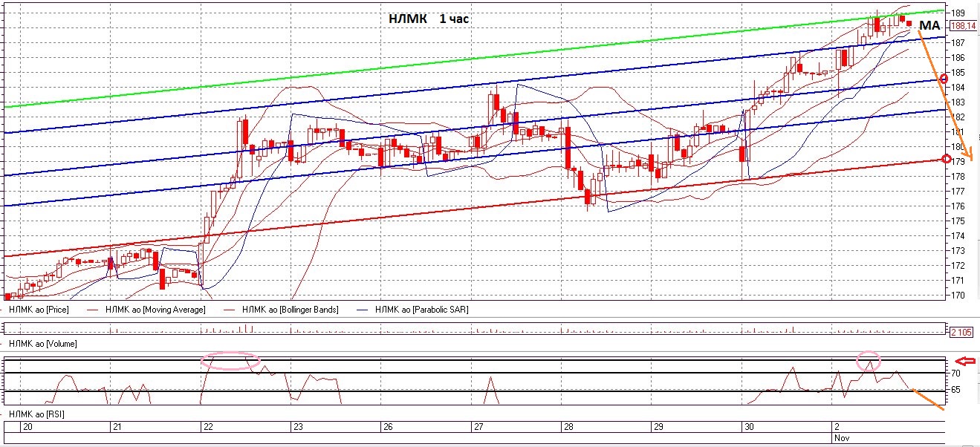Click date 21 on the time axis

tap(116, 427)
